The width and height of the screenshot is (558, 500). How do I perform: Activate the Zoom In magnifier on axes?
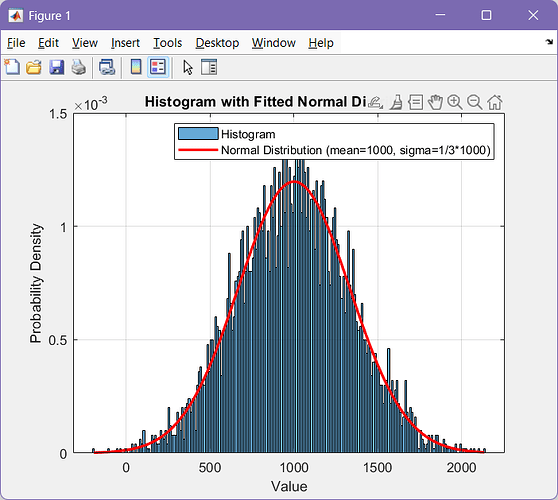[454, 102]
